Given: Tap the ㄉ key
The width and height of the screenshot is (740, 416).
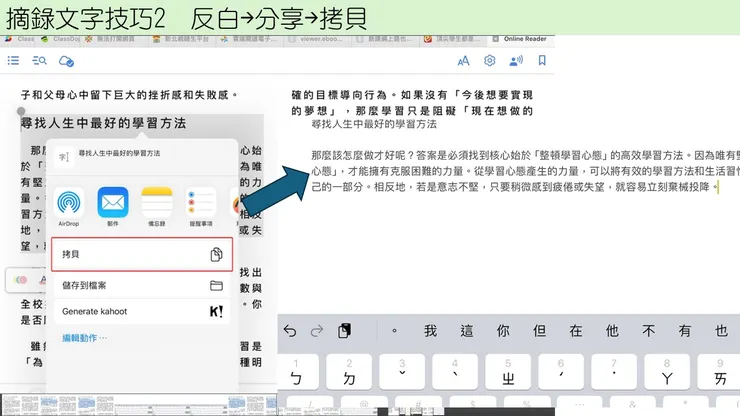Looking at the screenshot, I should click(349, 372).
